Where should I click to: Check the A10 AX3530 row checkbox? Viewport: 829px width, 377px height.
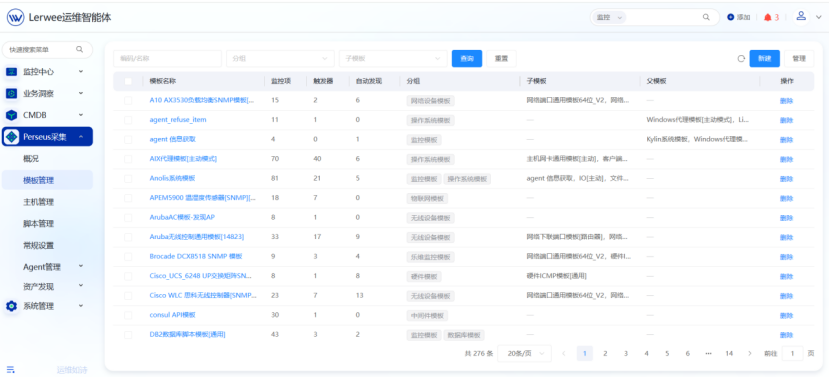(x=128, y=100)
